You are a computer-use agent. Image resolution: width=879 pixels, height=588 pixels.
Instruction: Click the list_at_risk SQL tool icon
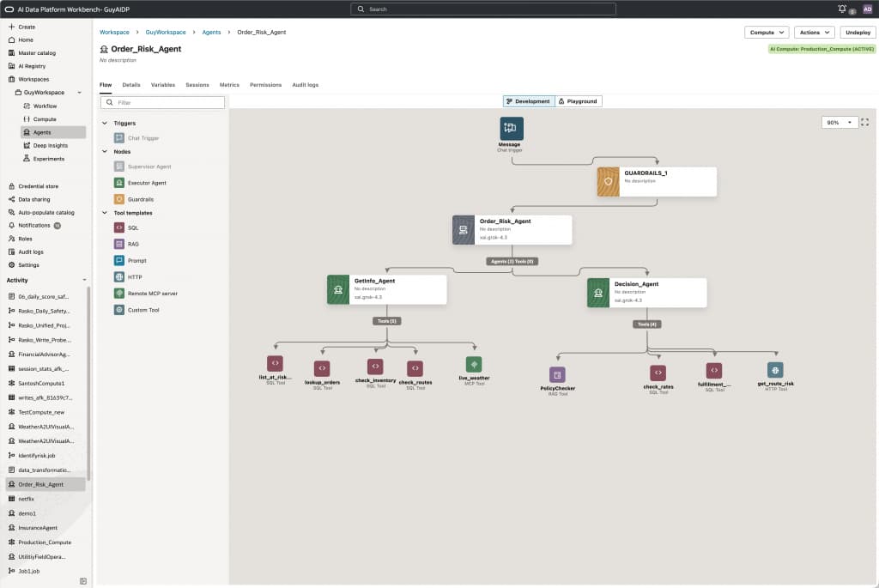click(275, 363)
